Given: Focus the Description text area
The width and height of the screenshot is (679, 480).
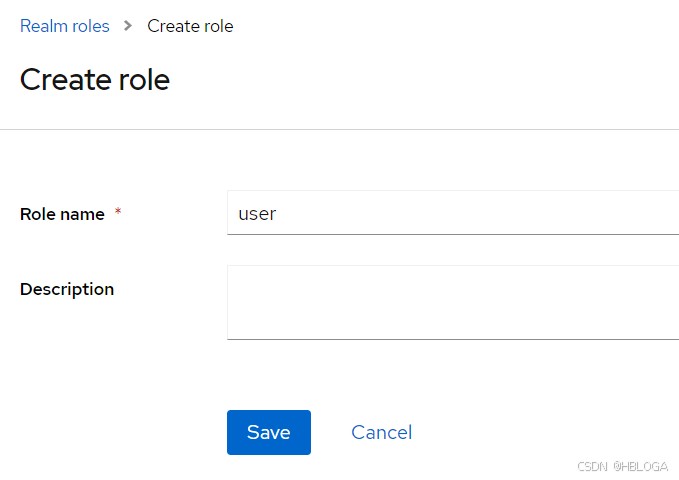Looking at the screenshot, I should coord(452,302).
